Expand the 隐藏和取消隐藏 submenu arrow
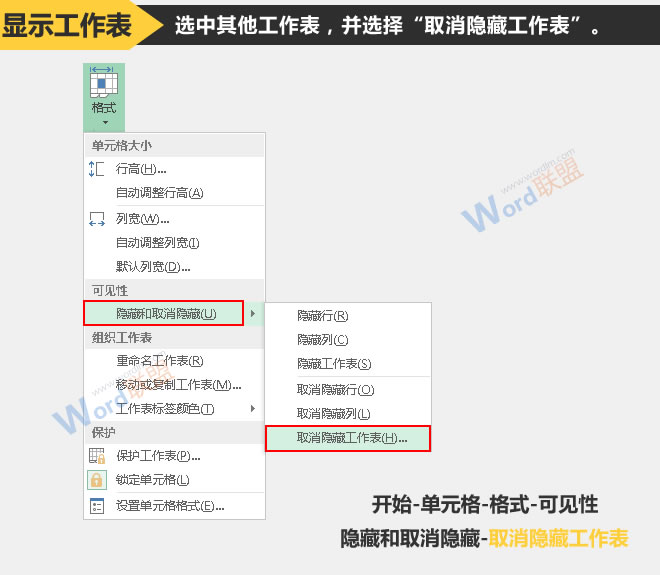Image resolution: width=660 pixels, height=575 pixels. [x=253, y=314]
